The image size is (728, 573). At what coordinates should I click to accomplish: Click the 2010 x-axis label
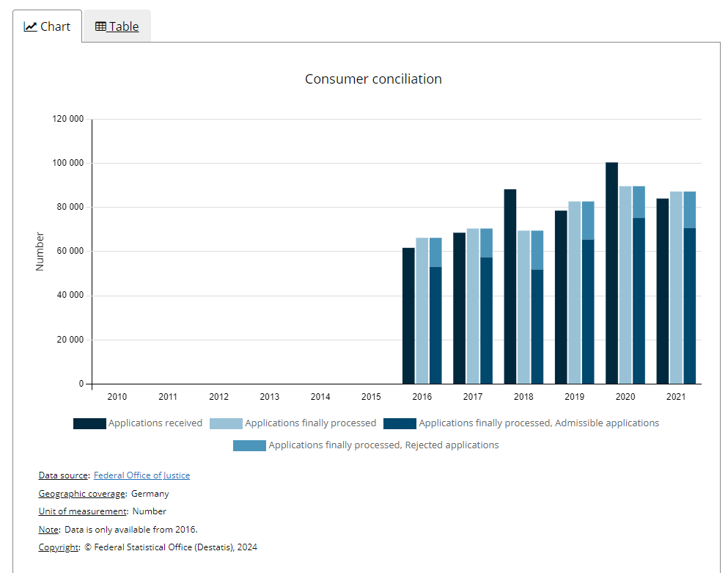pyautogui.click(x=117, y=397)
